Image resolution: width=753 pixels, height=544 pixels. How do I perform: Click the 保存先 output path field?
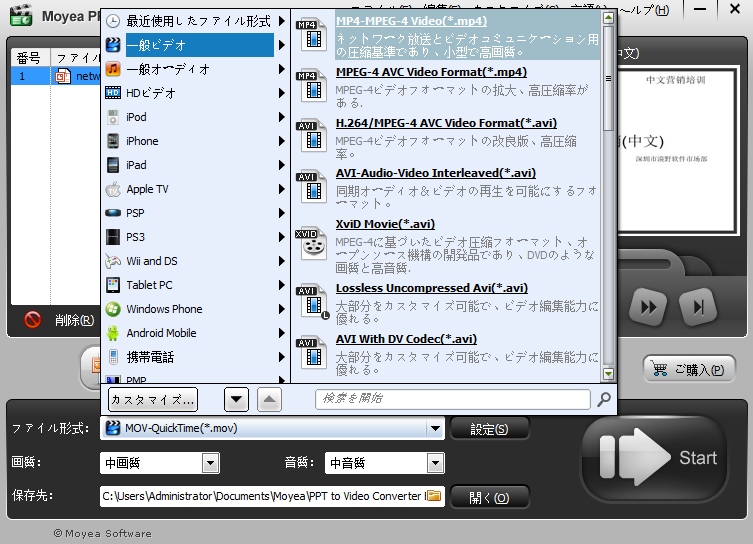[x=263, y=496]
